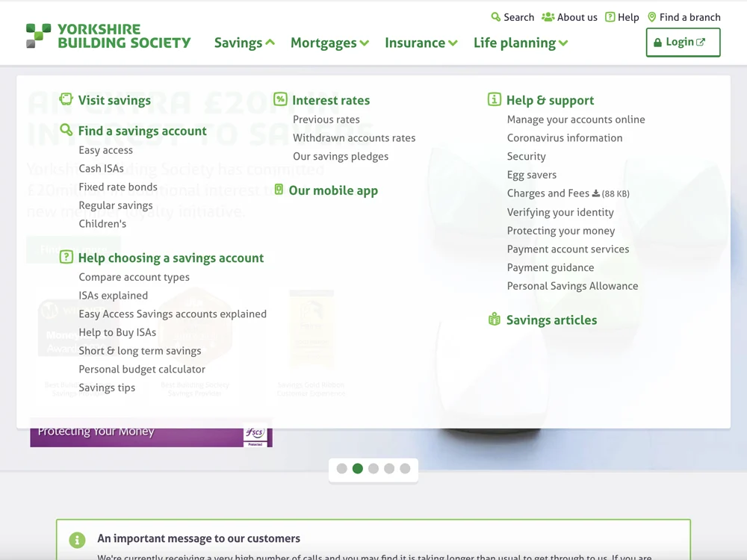Image resolution: width=747 pixels, height=560 pixels.
Task: Open the Login button
Action: point(684,43)
